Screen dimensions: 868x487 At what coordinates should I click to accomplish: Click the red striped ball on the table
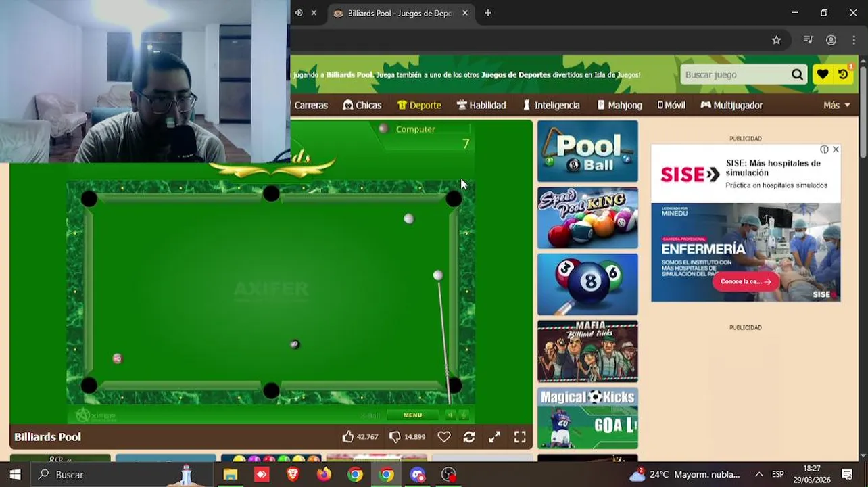coord(118,358)
